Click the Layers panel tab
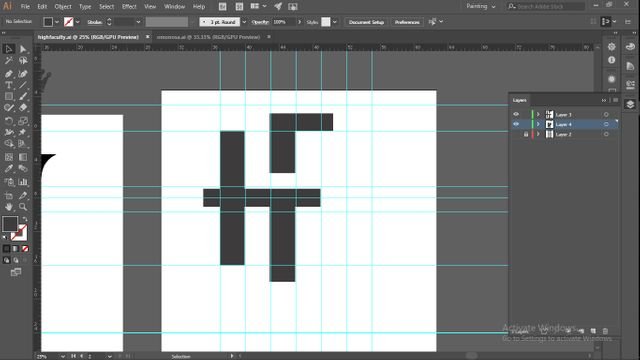The image size is (640, 360). (x=520, y=100)
